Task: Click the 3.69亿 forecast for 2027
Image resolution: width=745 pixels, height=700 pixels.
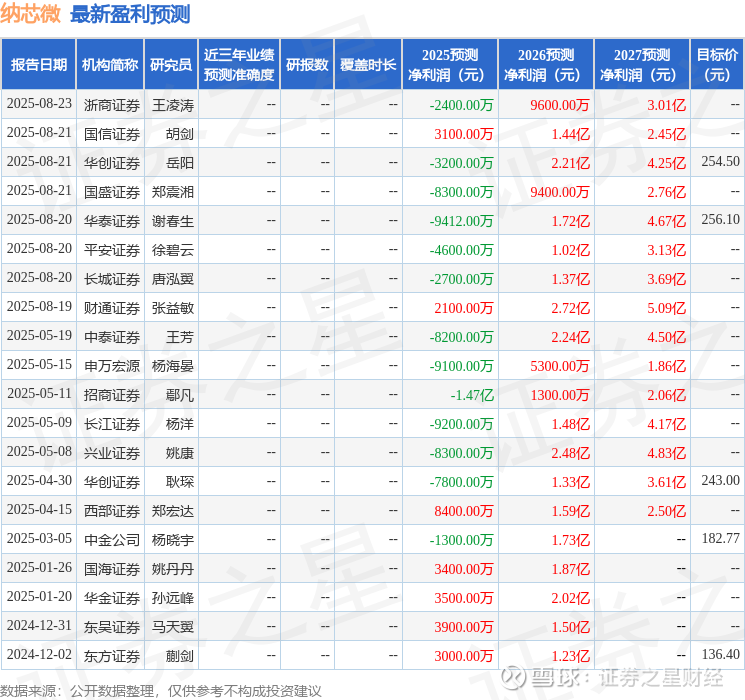Action: [x=666, y=279]
